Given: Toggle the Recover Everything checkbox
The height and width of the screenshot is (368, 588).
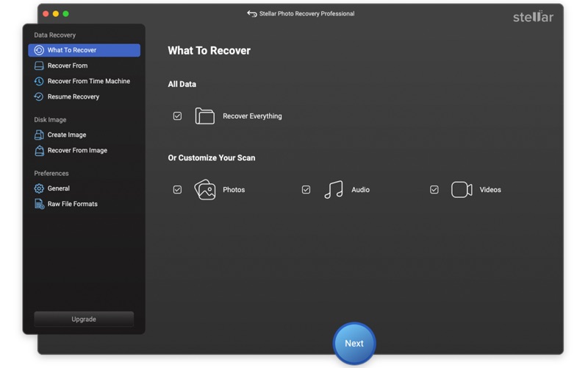Looking at the screenshot, I should click(177, 116).
